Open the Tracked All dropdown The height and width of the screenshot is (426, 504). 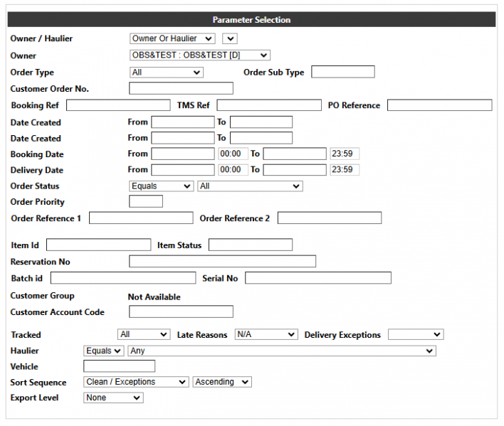[144, 334]
